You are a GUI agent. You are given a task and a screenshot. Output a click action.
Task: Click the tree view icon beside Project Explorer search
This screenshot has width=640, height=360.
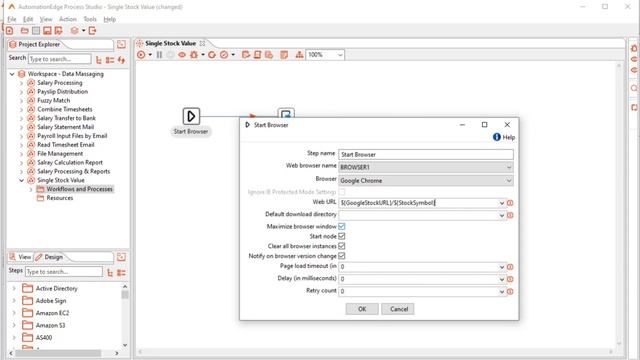pyautogui.click(x=99, y=60)
